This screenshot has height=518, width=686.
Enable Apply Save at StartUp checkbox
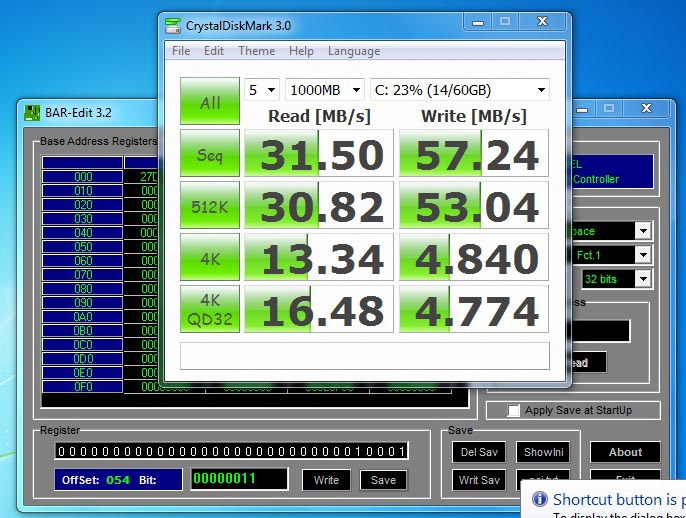(x=514, y=410)
